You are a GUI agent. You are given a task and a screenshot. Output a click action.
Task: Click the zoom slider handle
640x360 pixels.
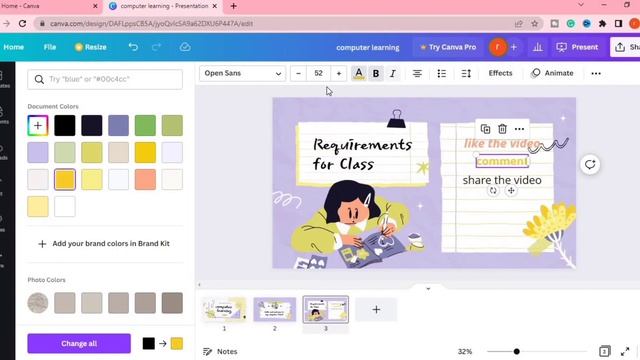pos(517,351)
